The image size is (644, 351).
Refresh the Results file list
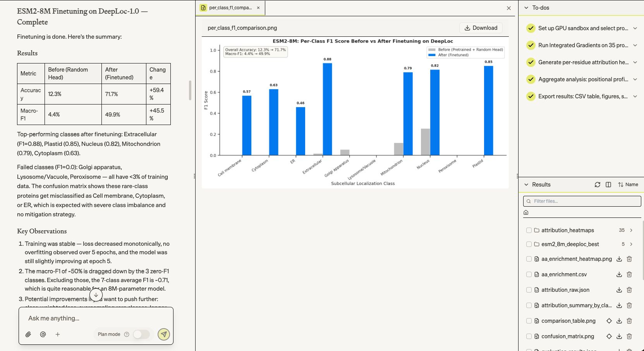pyautogui.click(x=598, y=185)
